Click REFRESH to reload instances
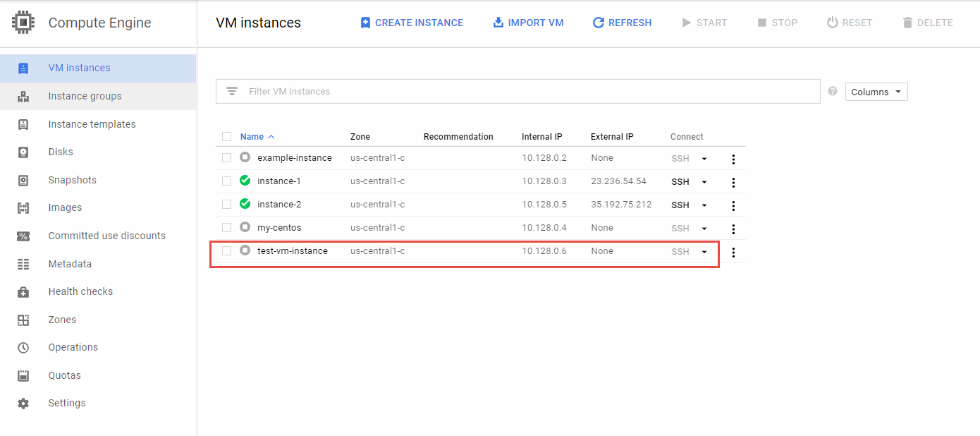 pyautogui.click(x=622, y=22)
